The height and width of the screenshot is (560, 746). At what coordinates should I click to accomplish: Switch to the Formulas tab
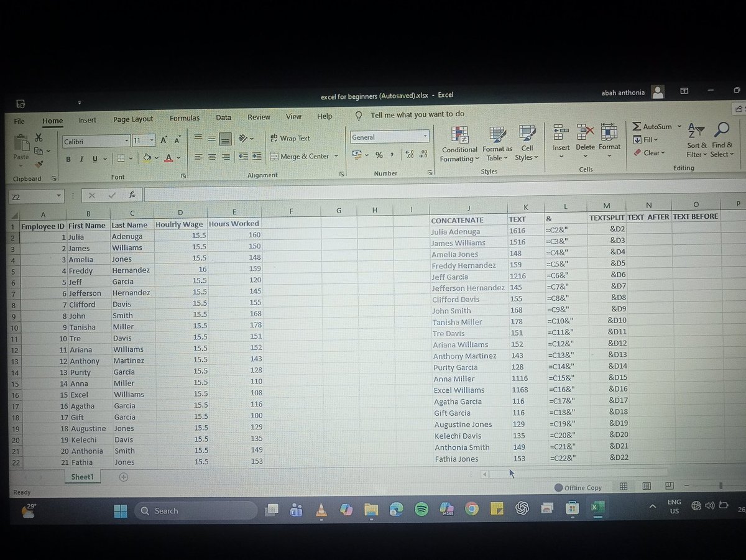coord(185,118)
